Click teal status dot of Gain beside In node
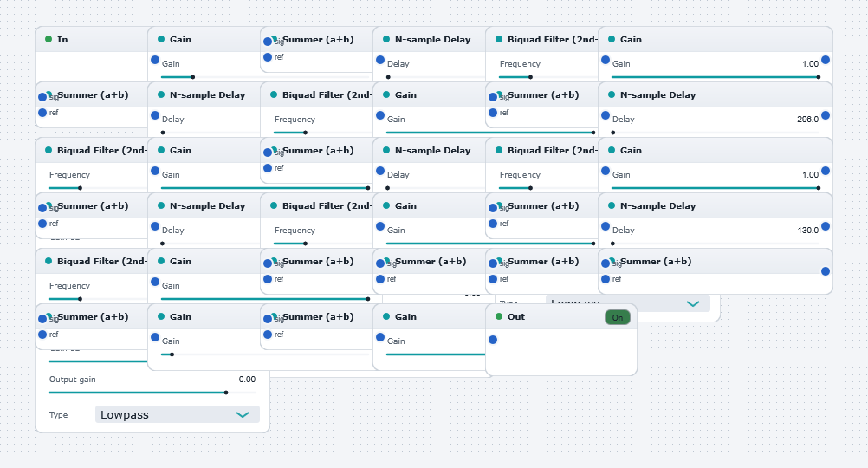Screen dimensions: 868x468 (x=161, y=39)
